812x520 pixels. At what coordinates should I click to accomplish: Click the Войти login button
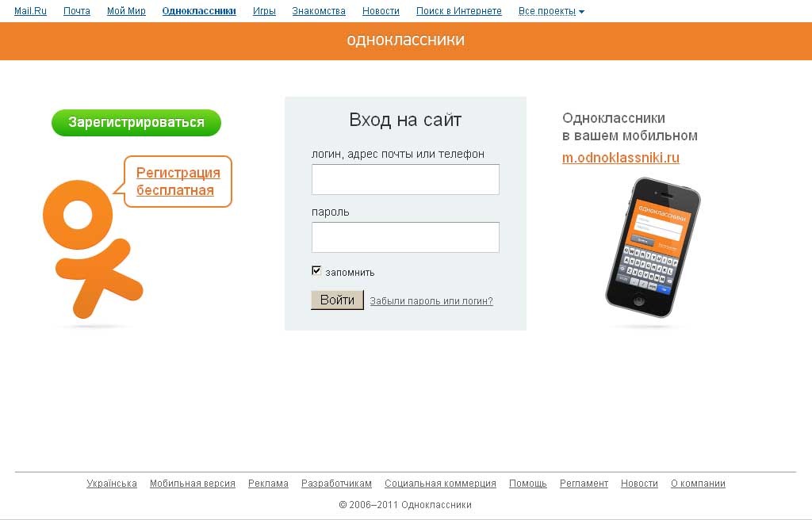[337, 300]
